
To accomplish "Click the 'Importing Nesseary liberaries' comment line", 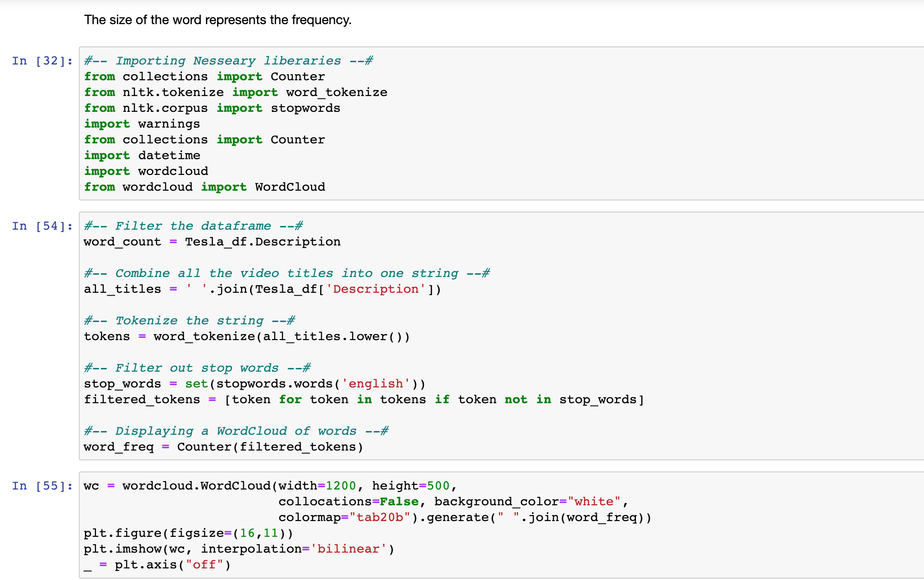I will pyautogui.click(x=228, y=61).
